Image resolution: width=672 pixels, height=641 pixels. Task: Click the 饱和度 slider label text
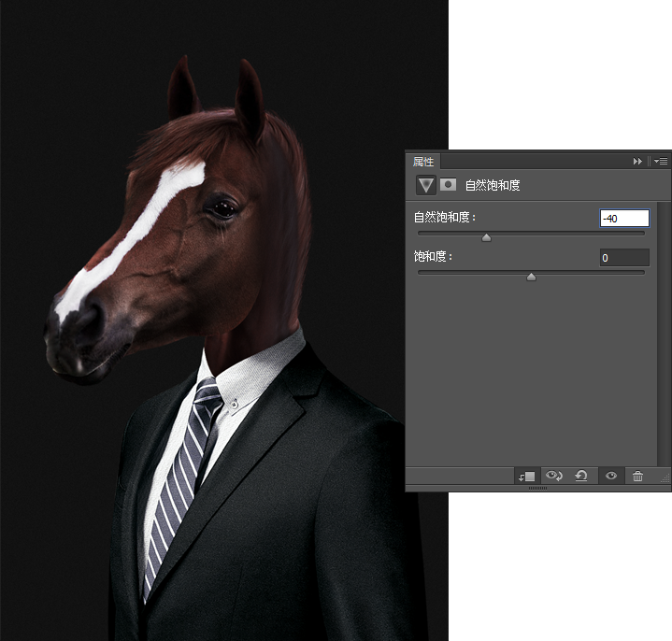pos(433,256)
